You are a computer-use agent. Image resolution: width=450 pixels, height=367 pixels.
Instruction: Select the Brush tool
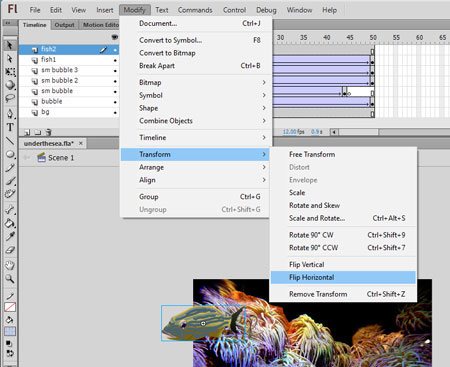click(x=10, y=181)
